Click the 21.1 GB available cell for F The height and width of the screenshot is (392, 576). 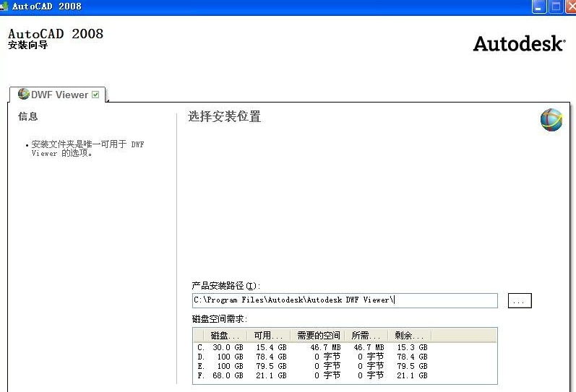272,375
